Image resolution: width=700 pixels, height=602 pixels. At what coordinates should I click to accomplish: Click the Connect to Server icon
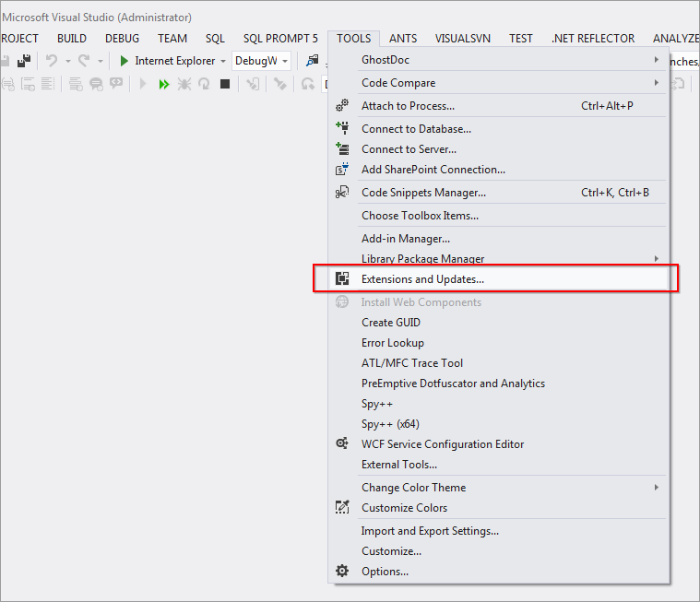(342, 149)
